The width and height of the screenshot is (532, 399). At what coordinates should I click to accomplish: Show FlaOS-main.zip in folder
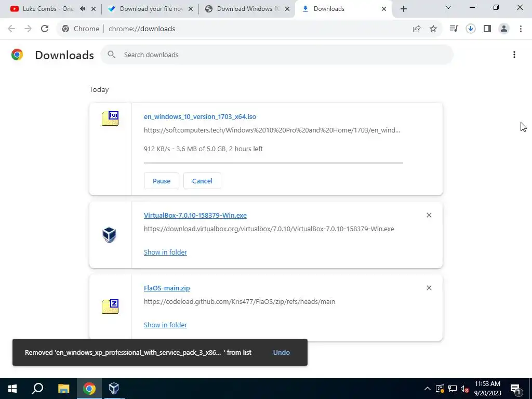click(x=165, y=325)
